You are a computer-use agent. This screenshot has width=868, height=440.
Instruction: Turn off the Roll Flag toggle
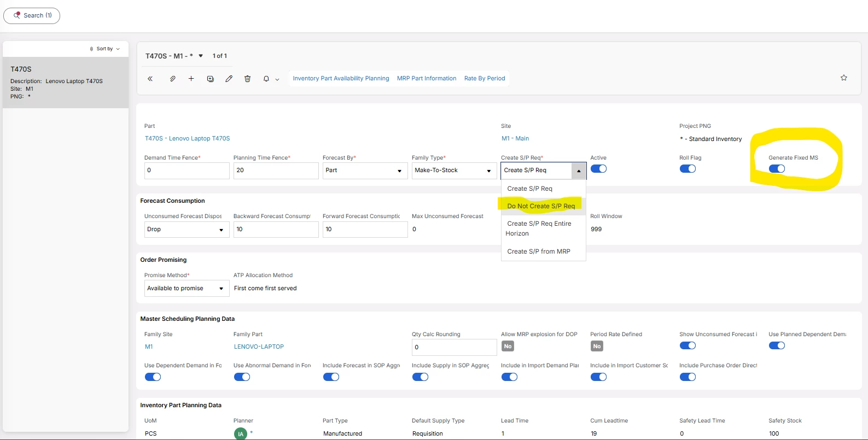click(688, 169)
